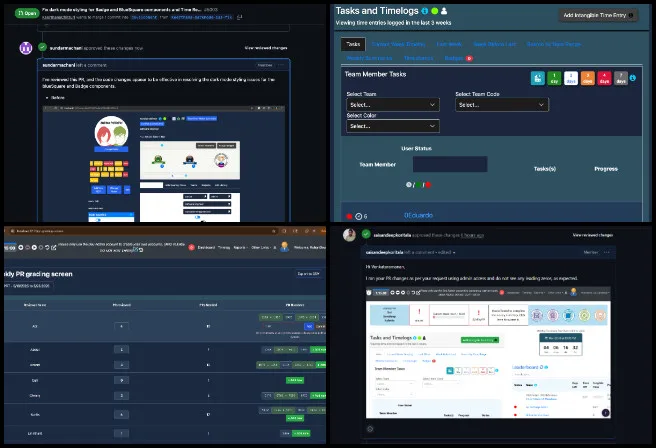The height and width of the screenshot is (448, 656).
Task: Collapse the Before disclosure triangle in sundarmachani's comment
Action: 46,97
